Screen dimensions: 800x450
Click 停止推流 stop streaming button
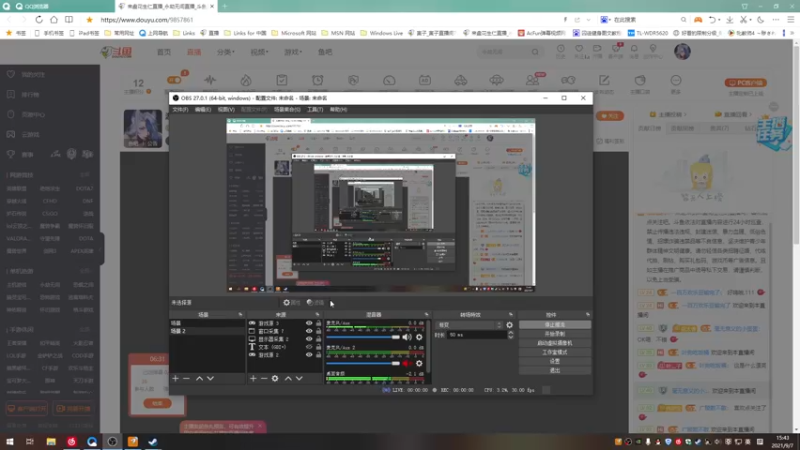pyautogui.click(x=555, y=325)
